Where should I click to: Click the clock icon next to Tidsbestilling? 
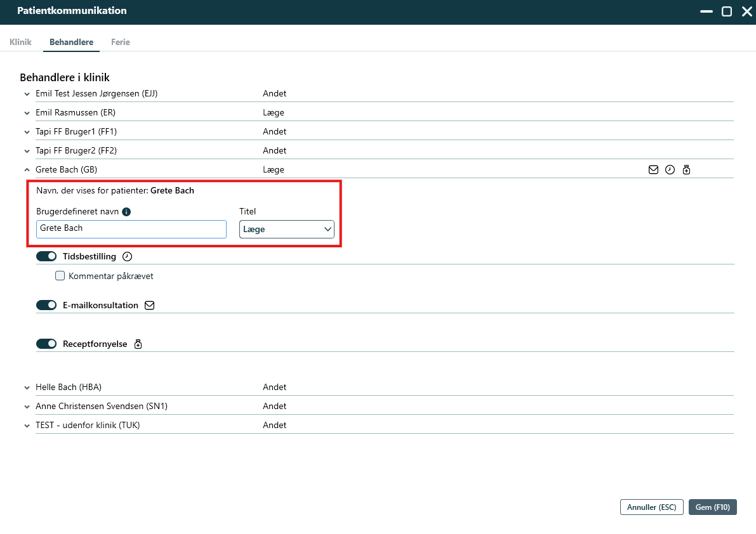(x=128, y=257)
